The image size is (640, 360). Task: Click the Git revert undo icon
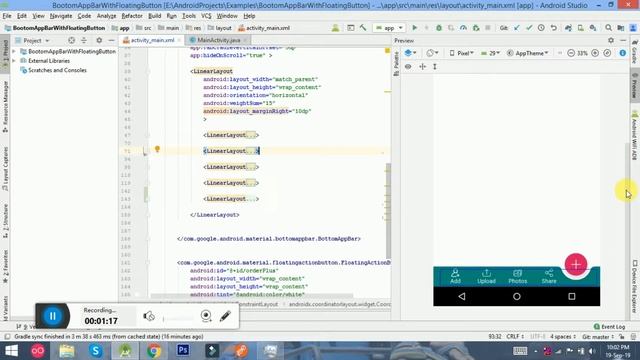tap(553, 28)
